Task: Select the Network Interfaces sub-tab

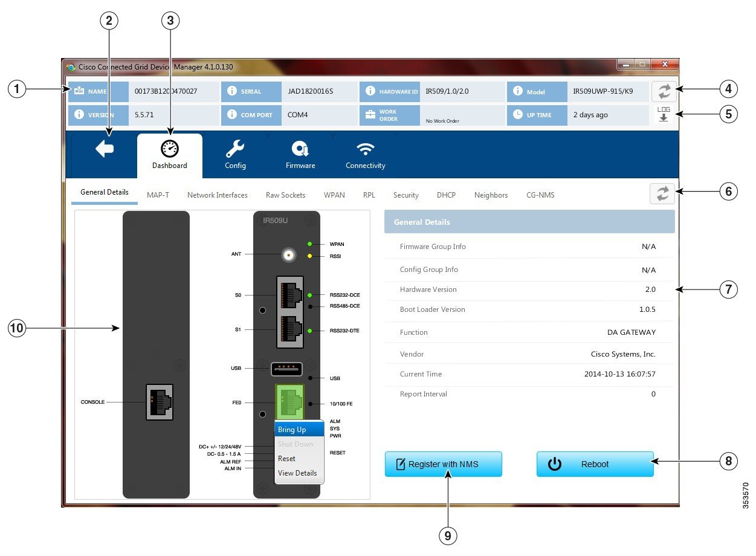Action: coord(218,195)
